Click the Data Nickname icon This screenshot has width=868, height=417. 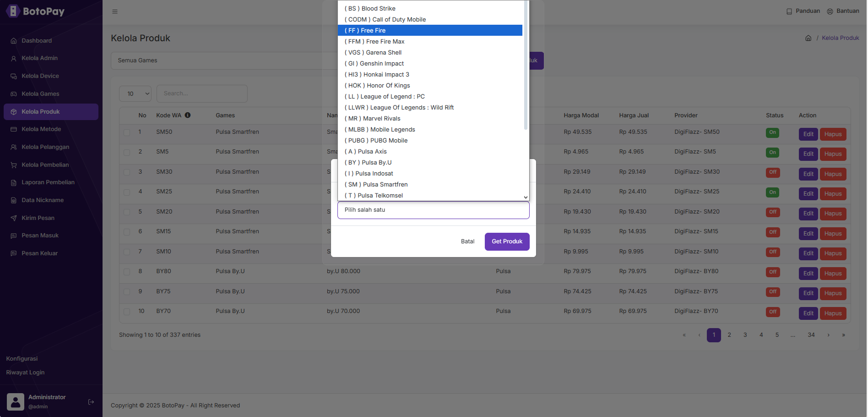click(x=14, y=200)
